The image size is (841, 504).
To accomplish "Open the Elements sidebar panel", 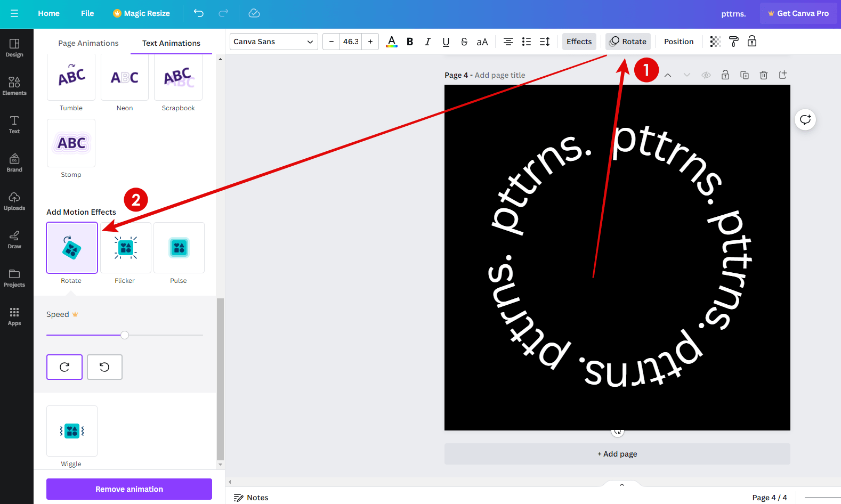I will click(14, 86).
